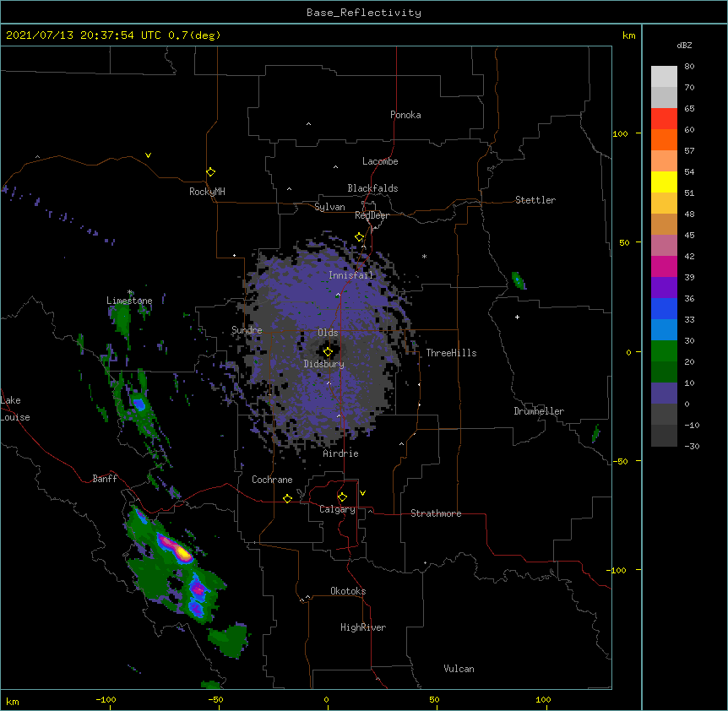Click the Airdrie city label
Viewport: 728px width, 711px height.
pyautogui.click(x=341, y=453)
